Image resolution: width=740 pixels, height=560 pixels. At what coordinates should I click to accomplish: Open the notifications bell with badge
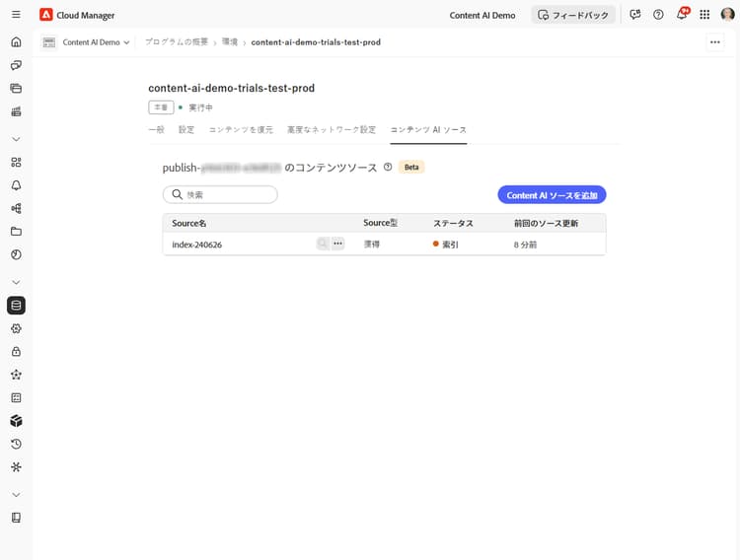click(x=682, y=14)
